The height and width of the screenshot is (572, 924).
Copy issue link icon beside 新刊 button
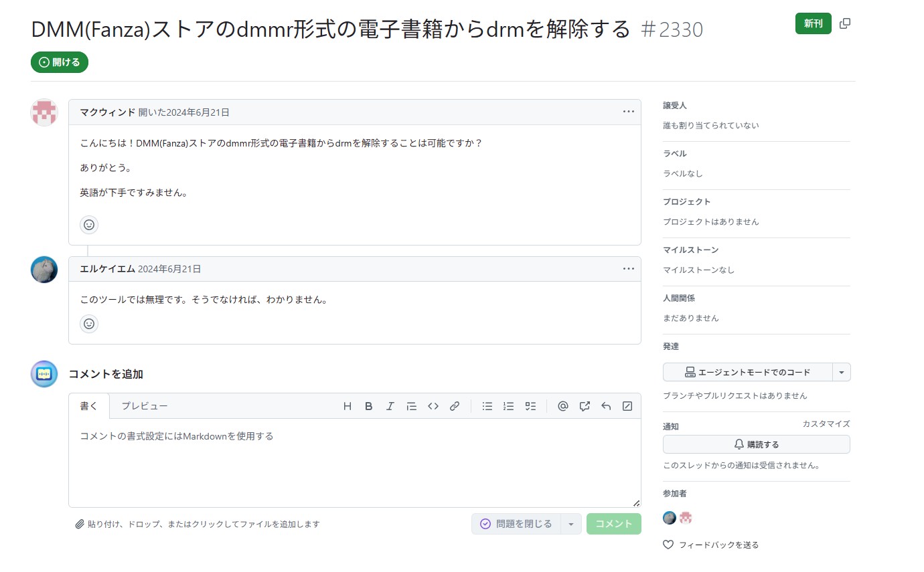coord(845,23)
